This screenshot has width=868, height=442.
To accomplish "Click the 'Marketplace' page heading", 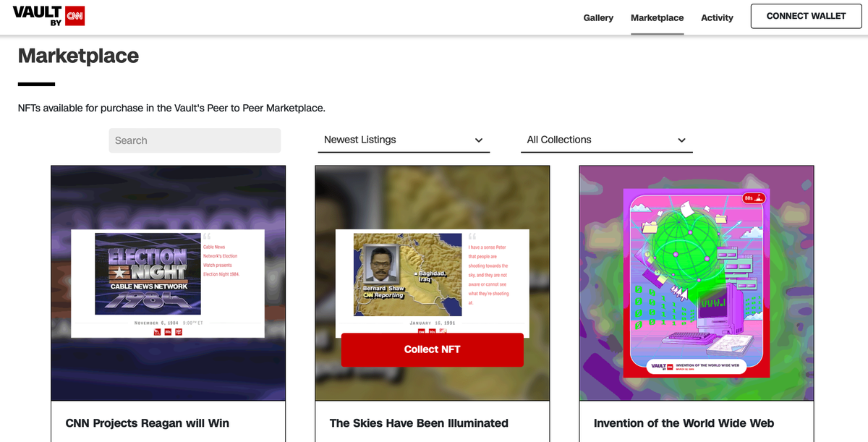I will coord(78,56).
